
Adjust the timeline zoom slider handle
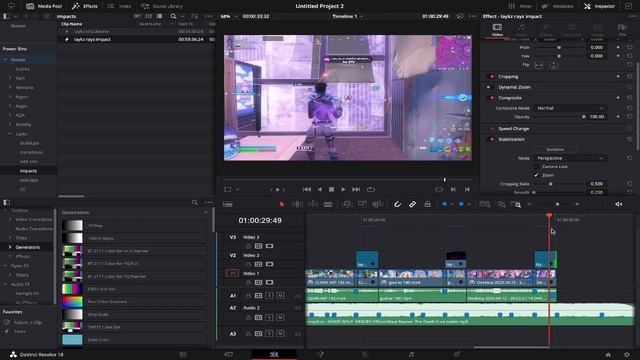coord(557,204)
